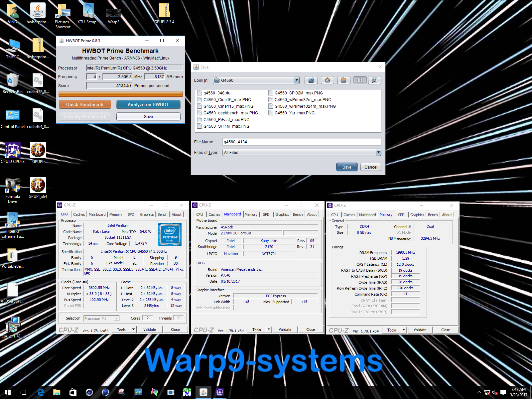532x399 pixels.
Task: Switch Save dialog to List view
Action: [360, 80]
